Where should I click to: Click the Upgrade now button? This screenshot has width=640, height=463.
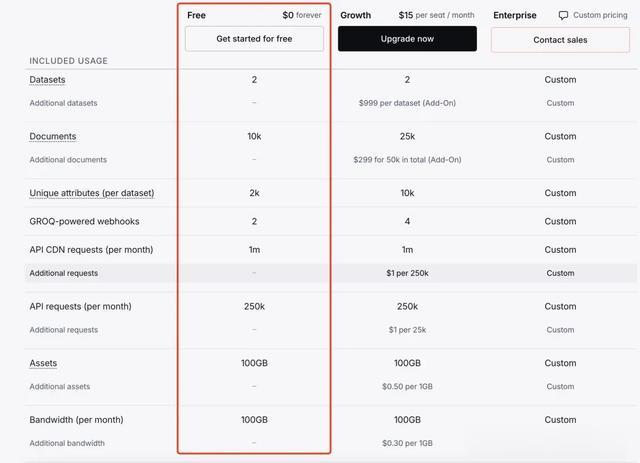point(407,39)
